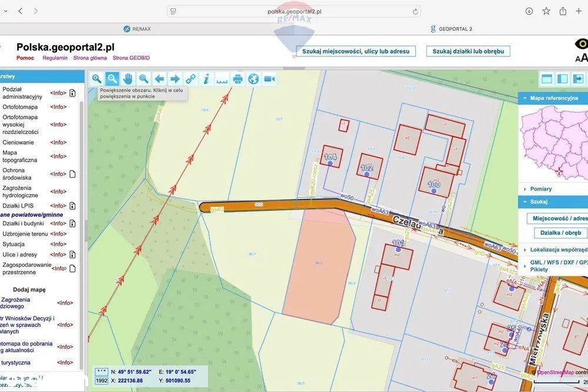This screenshot has height=392, width=588.
Task: Print the map with printer icon
Action: [x=238, y=79]
